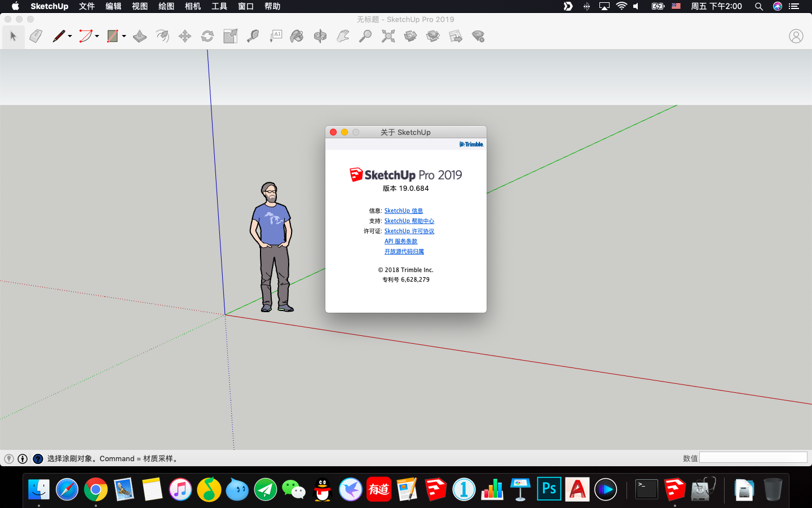Click the Zoom Extents tool
This screenshot has width=812, height=508.
pyautogui.click(x=388, y=37)
